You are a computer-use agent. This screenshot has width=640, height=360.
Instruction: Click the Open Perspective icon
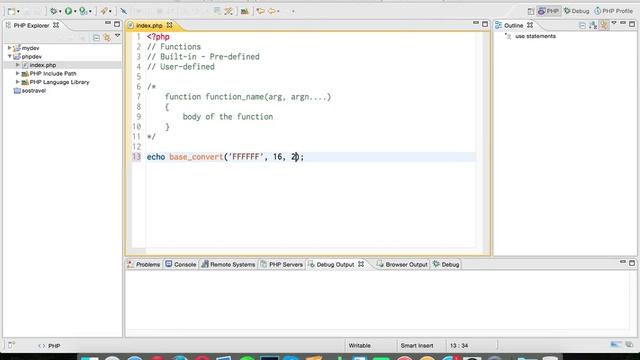pyautogui.click(x=531, y=11)
